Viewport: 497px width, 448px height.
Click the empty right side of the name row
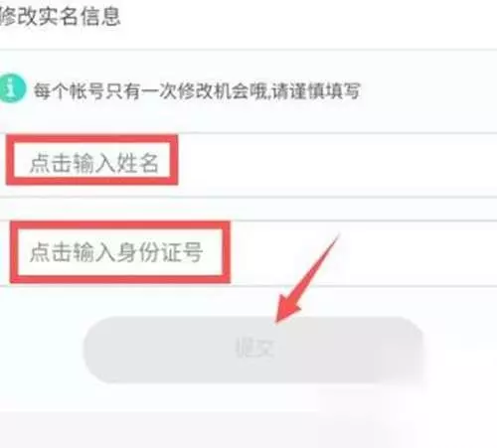pos(336,165)
